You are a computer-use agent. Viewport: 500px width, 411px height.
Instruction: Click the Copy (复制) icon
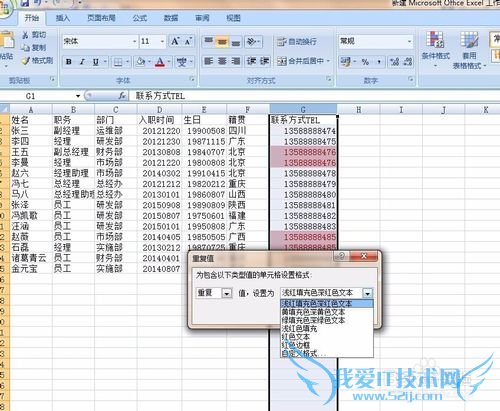[x=25, y=48]
